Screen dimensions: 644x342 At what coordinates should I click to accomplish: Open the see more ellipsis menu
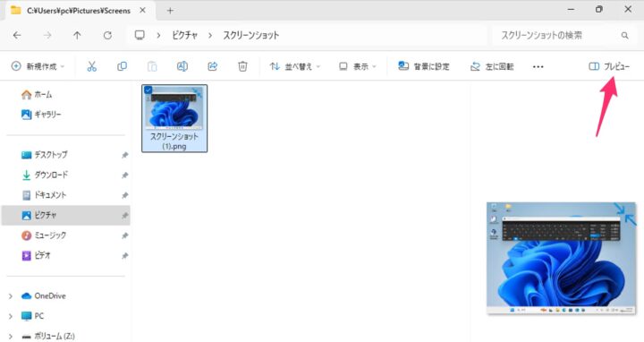[x=538, y=66]
